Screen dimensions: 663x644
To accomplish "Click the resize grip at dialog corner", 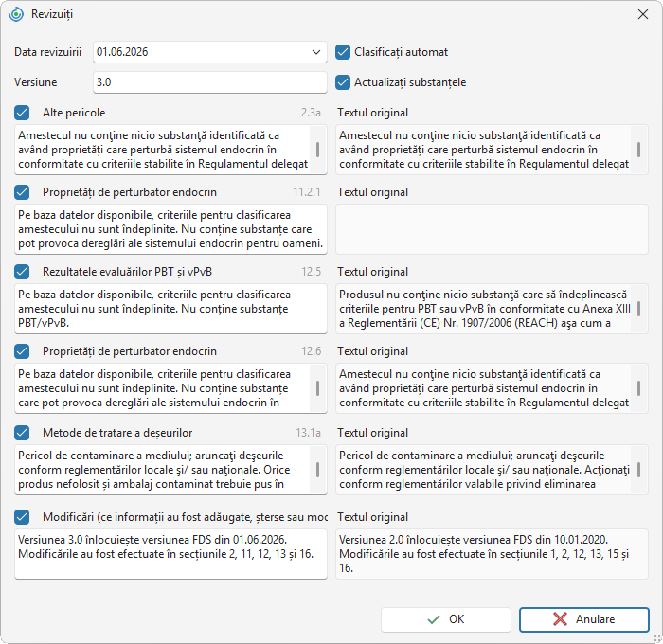I will coord(657,638).
